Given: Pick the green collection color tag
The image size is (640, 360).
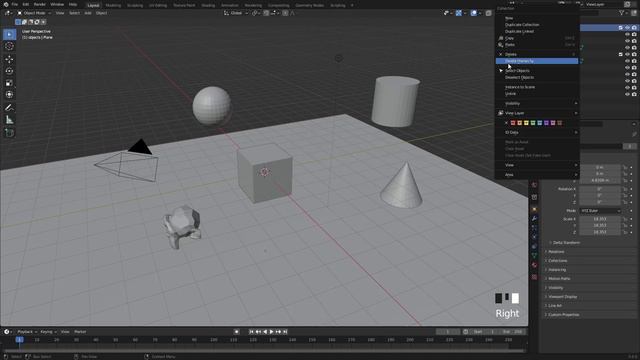Looking at the screenshot, I should pos(533,123).
